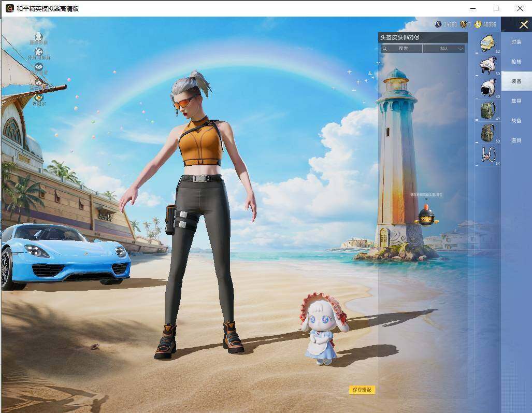This screenshot has height=413, width=532.
Task: Select the white horned helmet skin numbered 50
Action: pyautogui.click(x=487, y=66)
